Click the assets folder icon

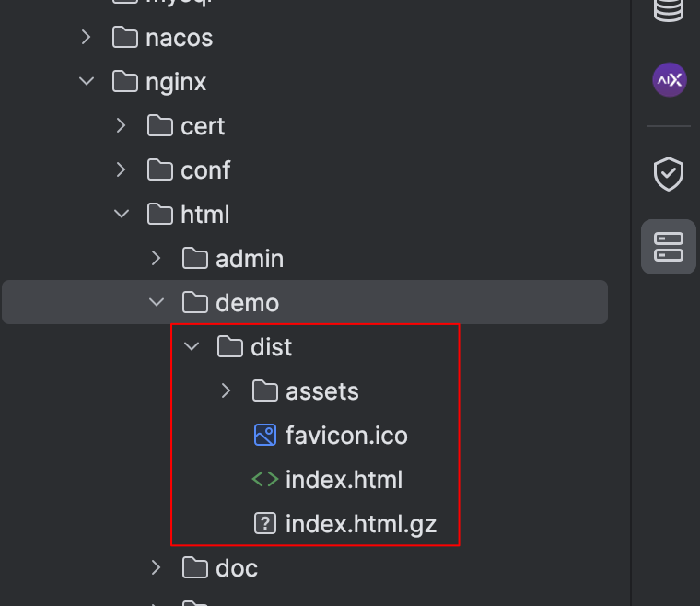click(265, 391)
